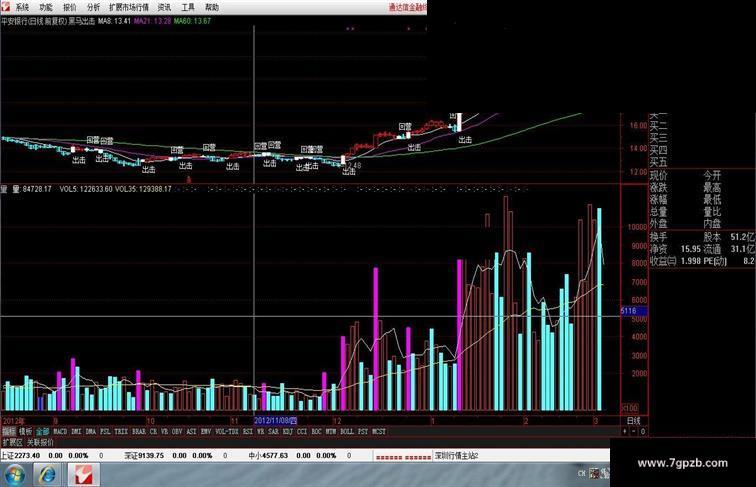
Task: Switch to BRAR indicator
Action: [139, 432]
